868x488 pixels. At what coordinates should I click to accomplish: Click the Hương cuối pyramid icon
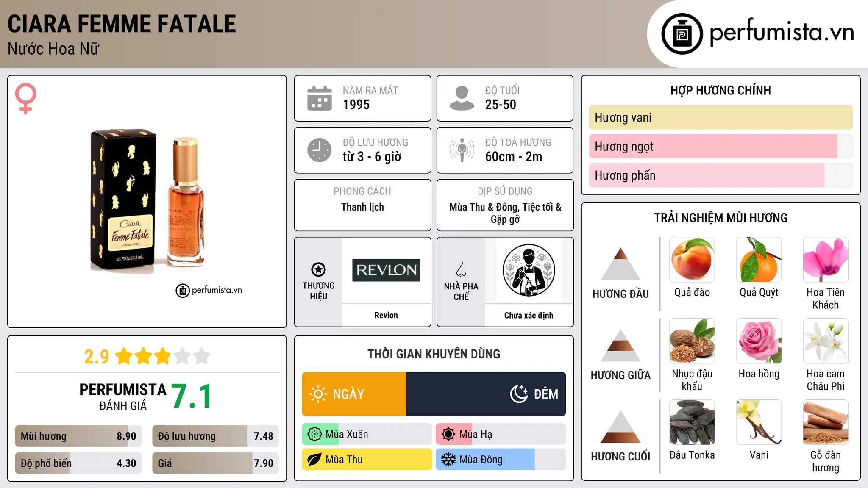click(x=620, y=427)
